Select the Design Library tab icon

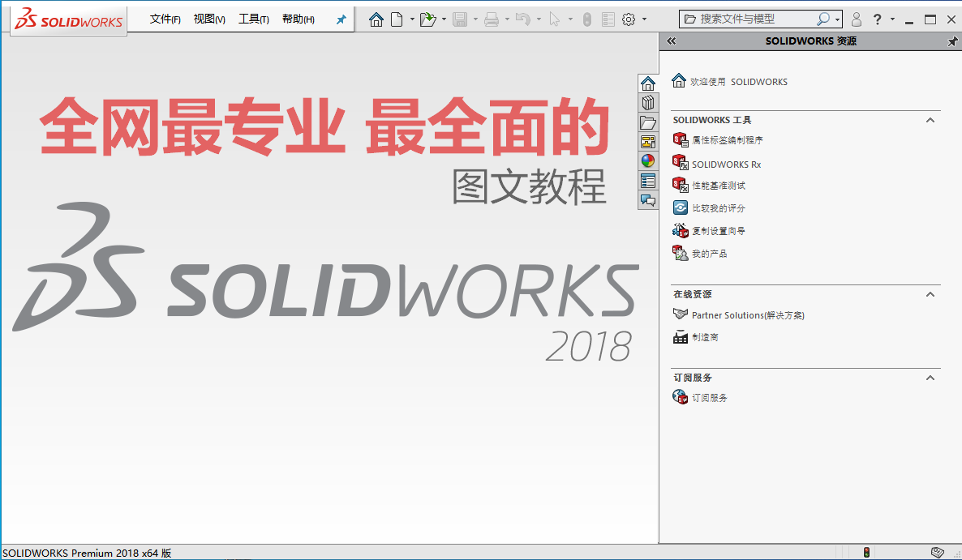(x=648, y=102)
